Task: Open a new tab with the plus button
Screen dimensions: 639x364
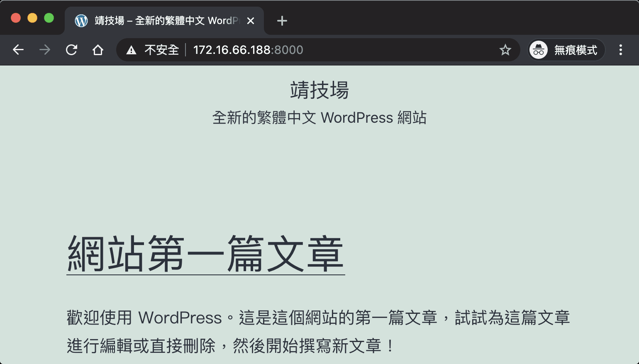Action: coord(282,21)
